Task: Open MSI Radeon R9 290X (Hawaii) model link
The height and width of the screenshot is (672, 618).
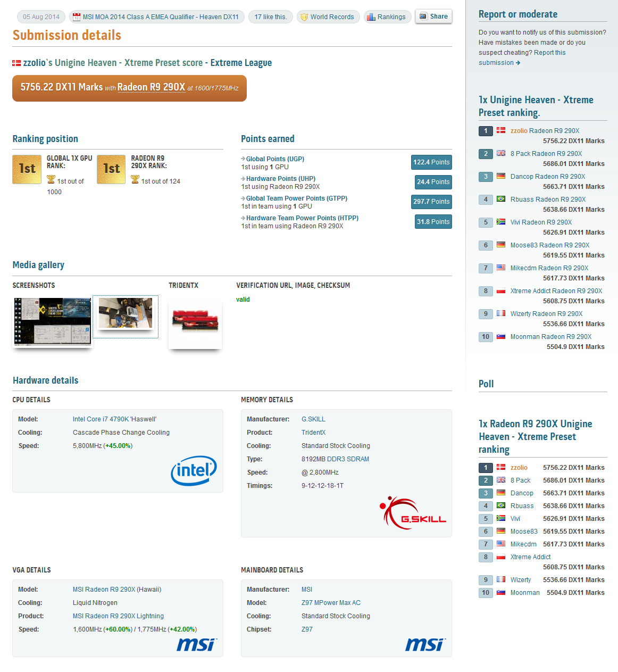Action: point(117,590)
